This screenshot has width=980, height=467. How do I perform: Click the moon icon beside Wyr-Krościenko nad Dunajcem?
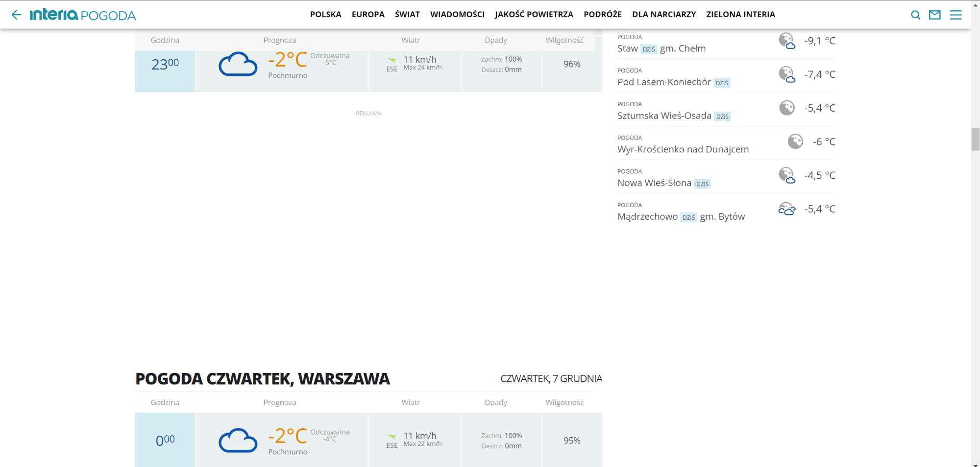tap(795, 141)
